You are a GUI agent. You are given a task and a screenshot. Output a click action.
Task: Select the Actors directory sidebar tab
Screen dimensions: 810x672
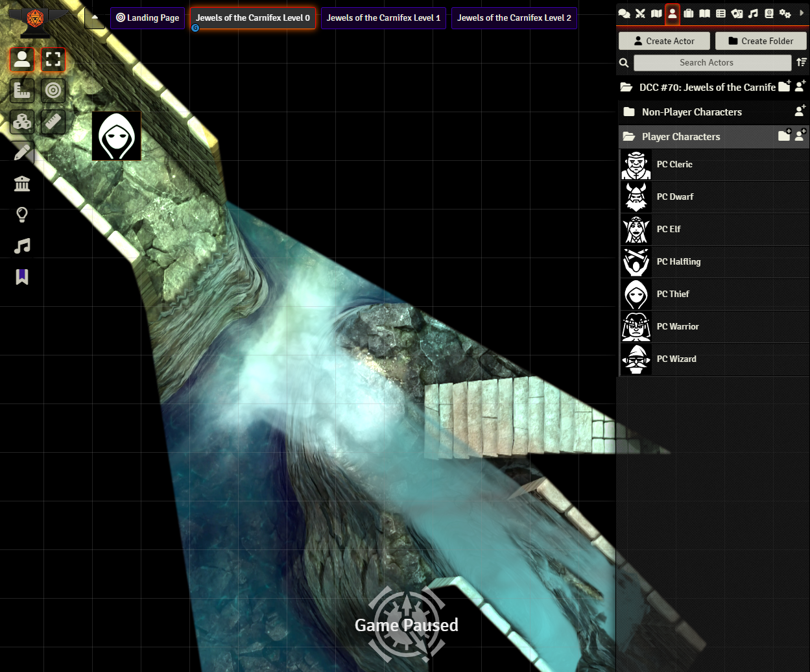pos(673,13)
